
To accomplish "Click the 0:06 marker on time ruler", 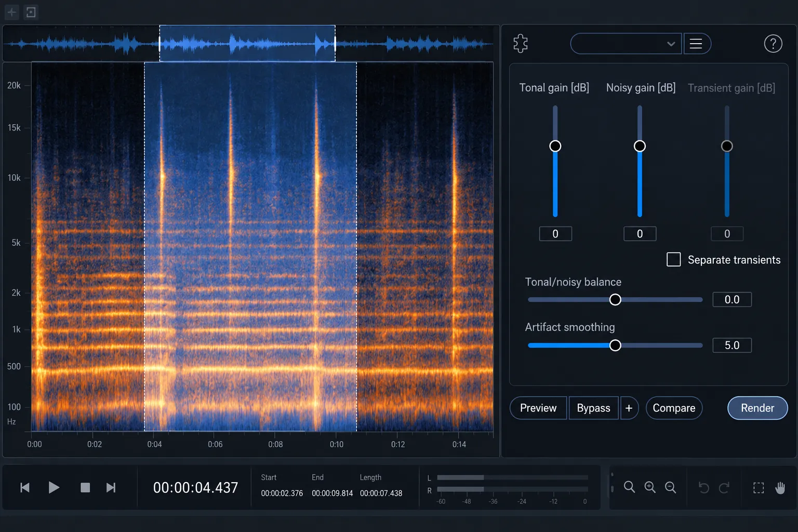I will [x=215, y=444].
